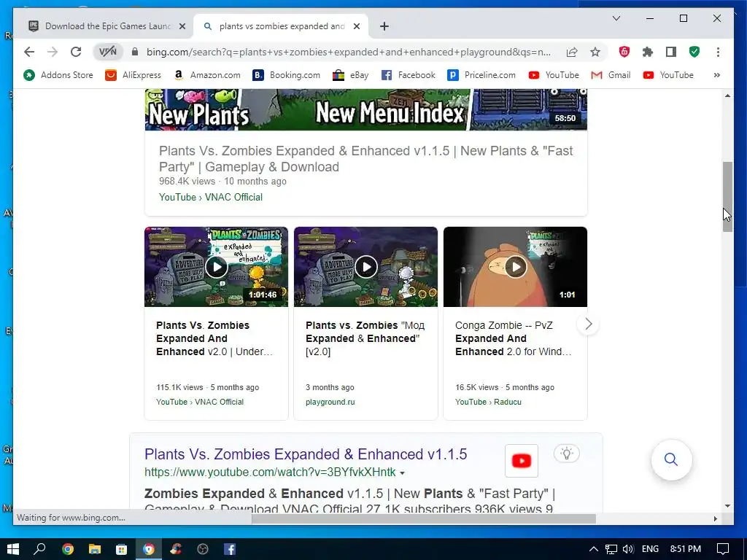Click the playground.ru source link
Screen dimensions: 747x560
pos(330,402)
